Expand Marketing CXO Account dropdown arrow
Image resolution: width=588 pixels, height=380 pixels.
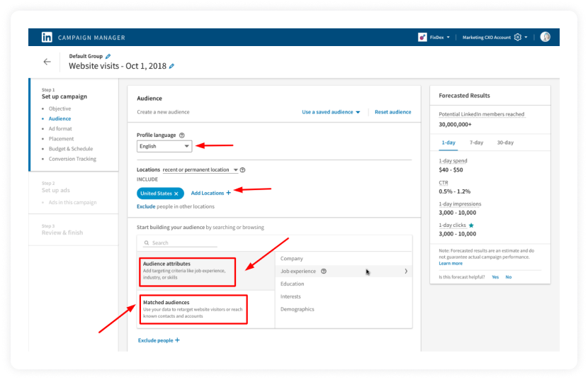tap(526, 38)
